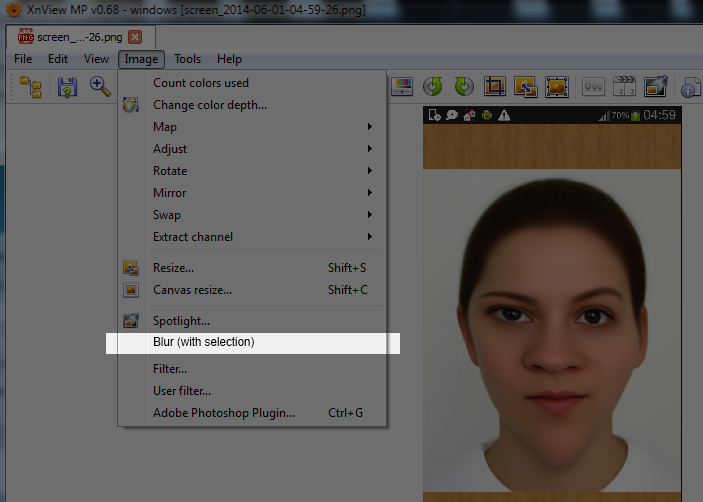Click the slideshow clapperboard icon
703x502 pixels.
624,87
